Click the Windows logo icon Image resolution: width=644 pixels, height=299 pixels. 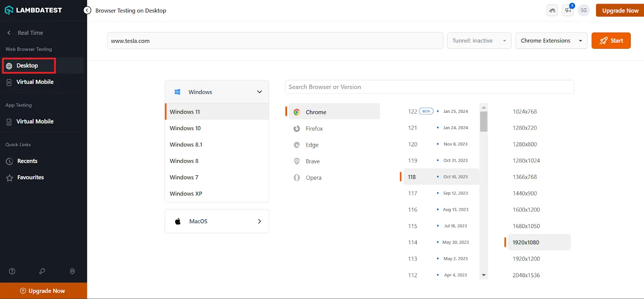(178, 92)
